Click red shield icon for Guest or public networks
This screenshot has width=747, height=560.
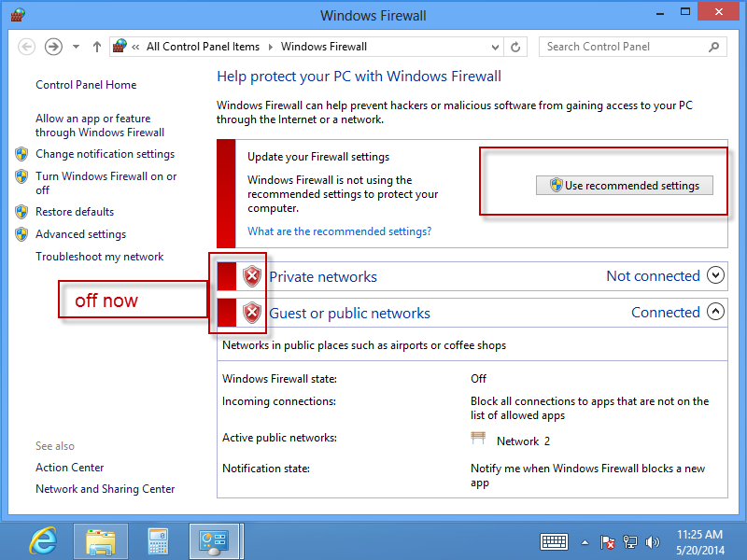[252, 313]
